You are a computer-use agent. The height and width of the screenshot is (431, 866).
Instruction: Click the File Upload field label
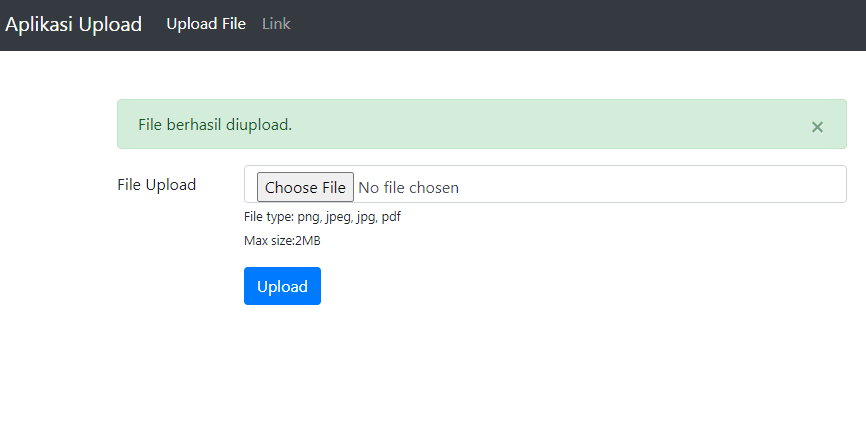coord(156,185)
